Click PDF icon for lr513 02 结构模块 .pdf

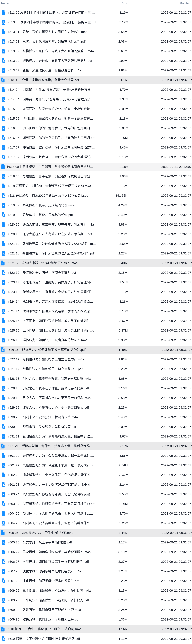tap(4, 61)
